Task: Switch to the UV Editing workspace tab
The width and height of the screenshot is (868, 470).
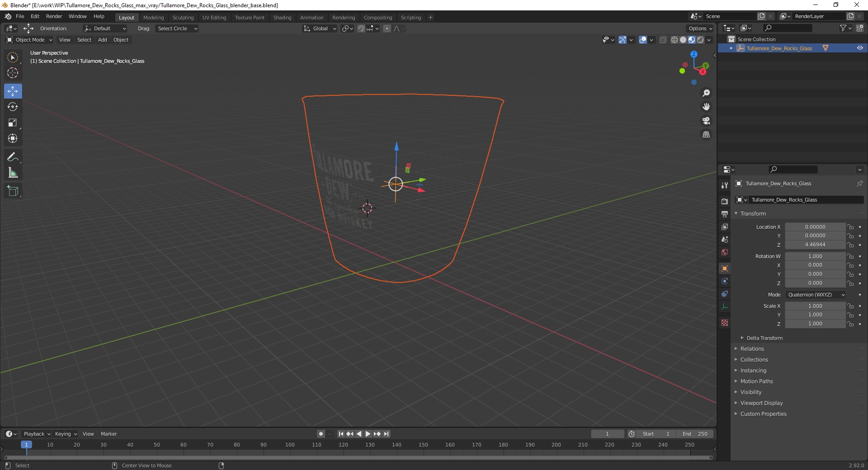Action: (214, 18)
